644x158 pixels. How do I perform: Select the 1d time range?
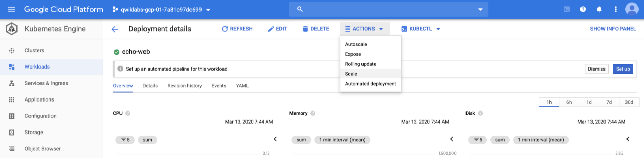[x=589, y=102]
